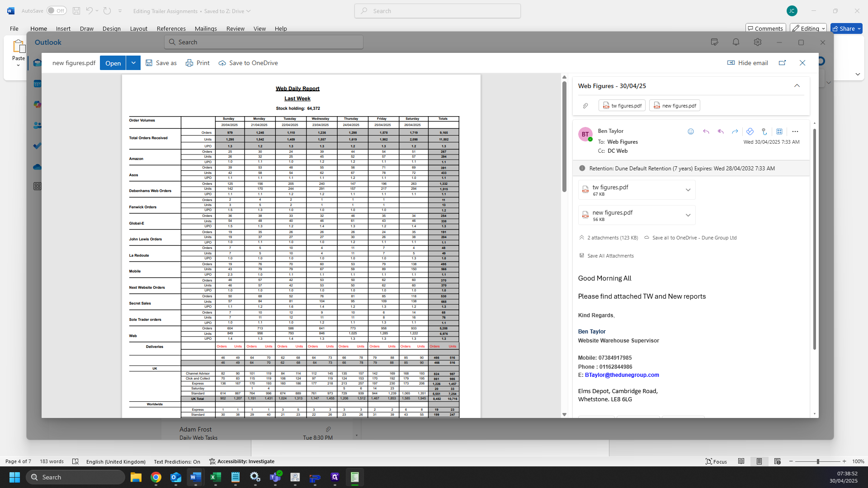Open the Outlook People sidebar icon
This screenshot has height=488, width=868.
[x=38, y=125]
